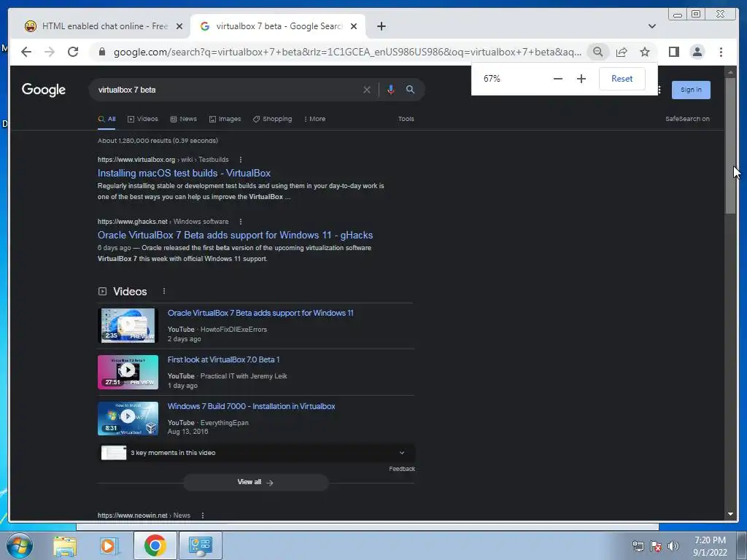Close the virtualbox 7 beta Google Search tab
747x560 pixels.
pyautogui.click(x=354, y=26)
